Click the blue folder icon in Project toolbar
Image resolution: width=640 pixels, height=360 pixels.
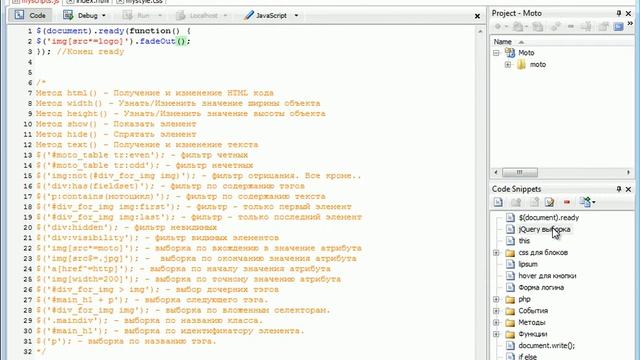[x=619, y=27]
